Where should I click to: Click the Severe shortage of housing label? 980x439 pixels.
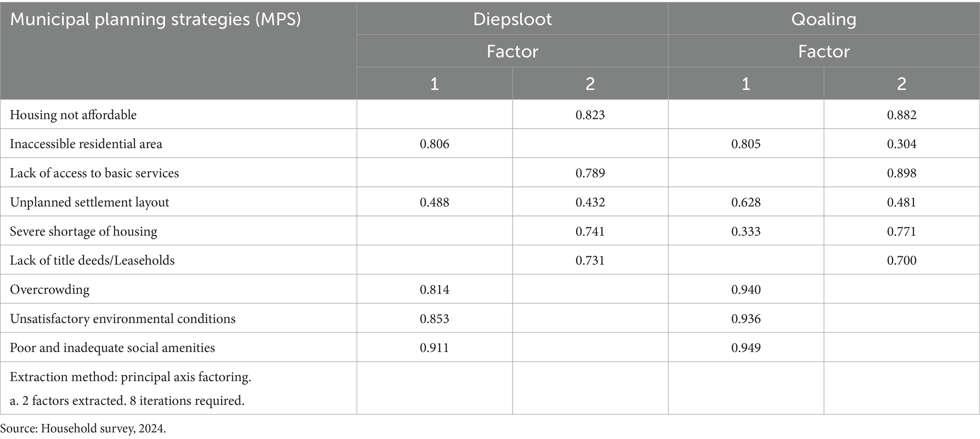(83, 231)
